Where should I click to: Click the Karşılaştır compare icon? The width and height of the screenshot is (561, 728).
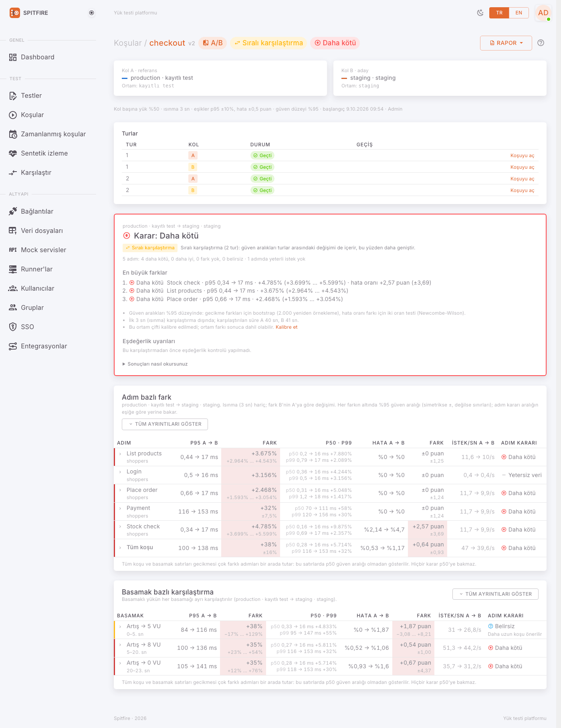pyautogui.click(x=13, y=173)
